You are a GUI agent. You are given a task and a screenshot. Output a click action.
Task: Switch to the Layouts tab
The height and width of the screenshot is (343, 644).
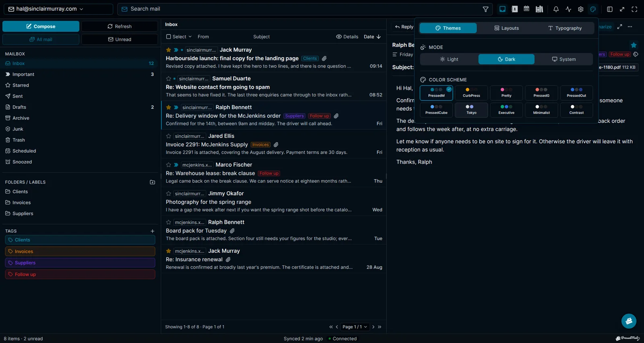[506, 28]
